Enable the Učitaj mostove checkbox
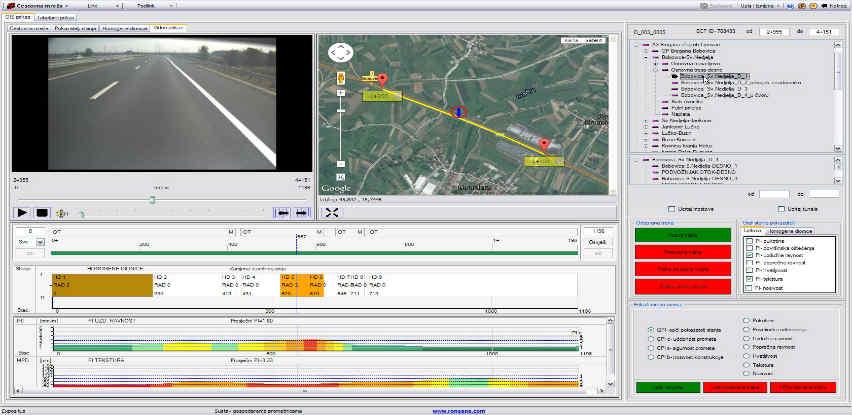The width and height of the screenshot is (852, 415). pyautogui.click(x=671, y=208)
